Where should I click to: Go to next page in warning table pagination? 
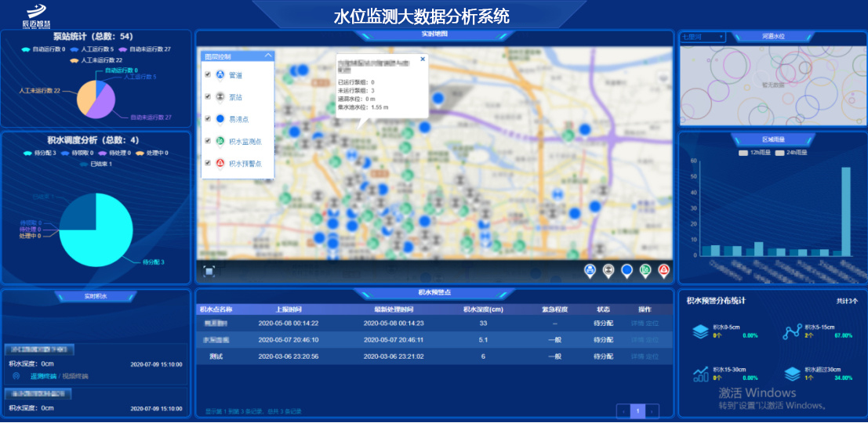coord(652,410)
